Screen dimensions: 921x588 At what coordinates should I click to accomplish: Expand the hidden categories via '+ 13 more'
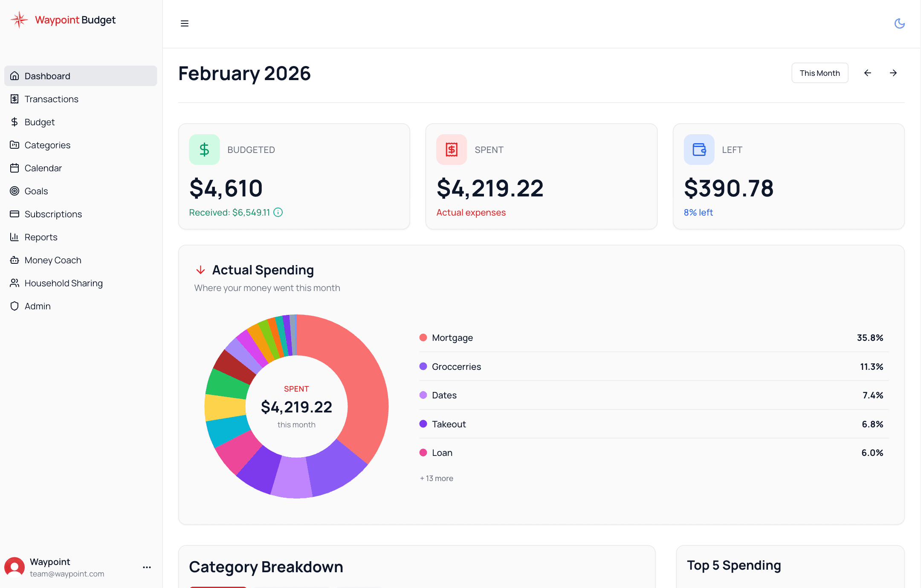point(436,478)
